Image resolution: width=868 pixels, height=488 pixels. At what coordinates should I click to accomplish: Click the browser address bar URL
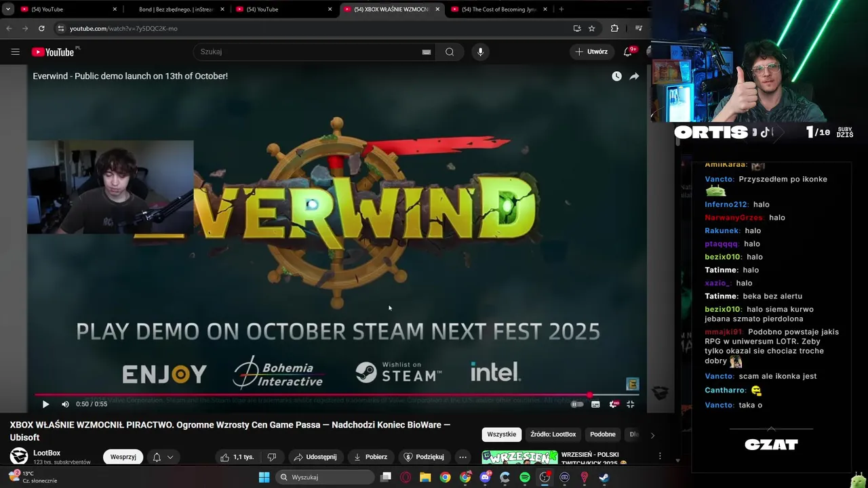pyautogui.click(x=123, y=28)
